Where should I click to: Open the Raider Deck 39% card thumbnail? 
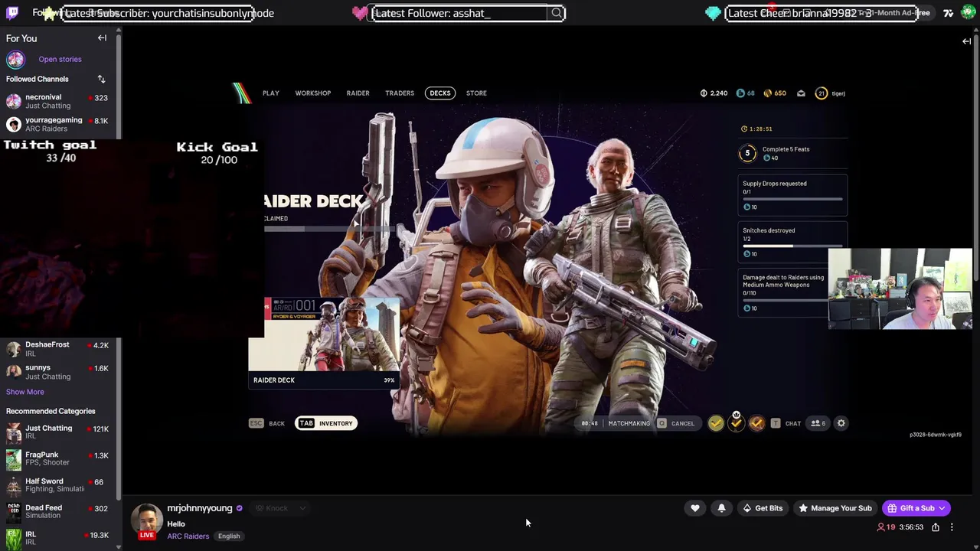pos(324,342)
